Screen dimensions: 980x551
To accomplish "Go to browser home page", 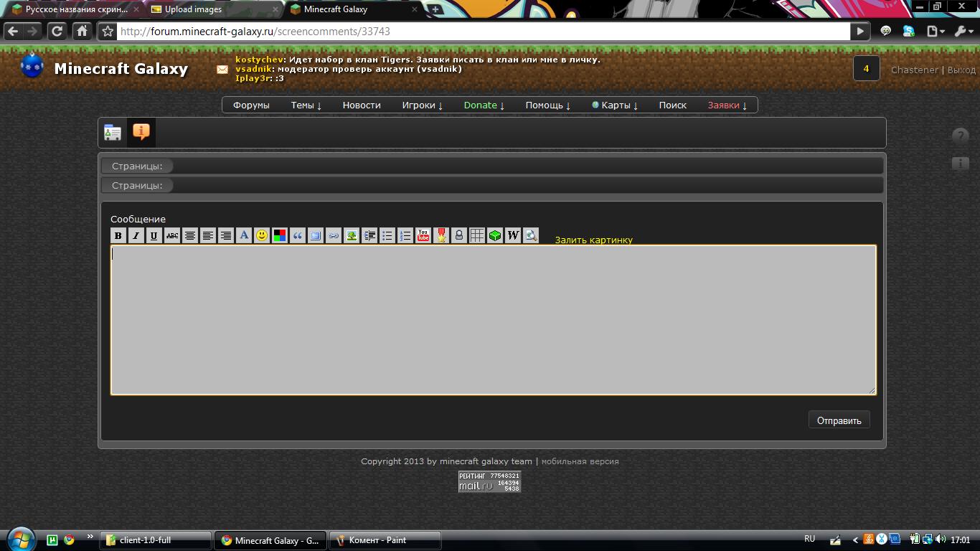I will [83, 32].
